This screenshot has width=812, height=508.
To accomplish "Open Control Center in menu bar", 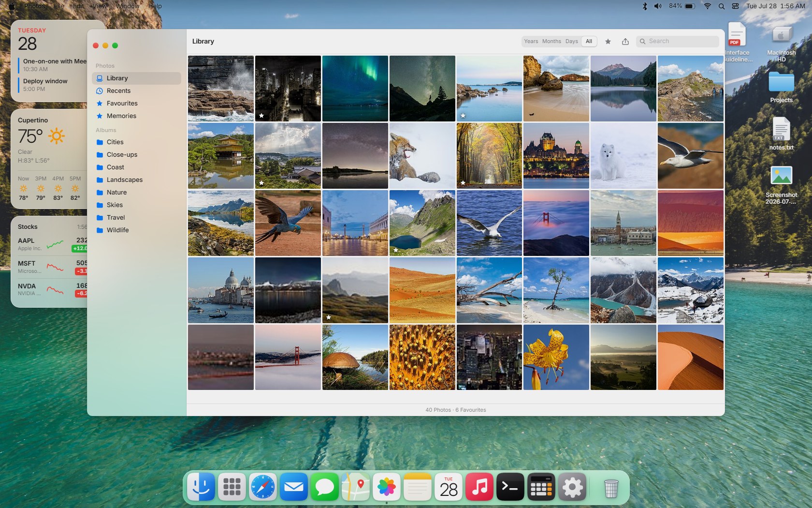I will point(735,6).
